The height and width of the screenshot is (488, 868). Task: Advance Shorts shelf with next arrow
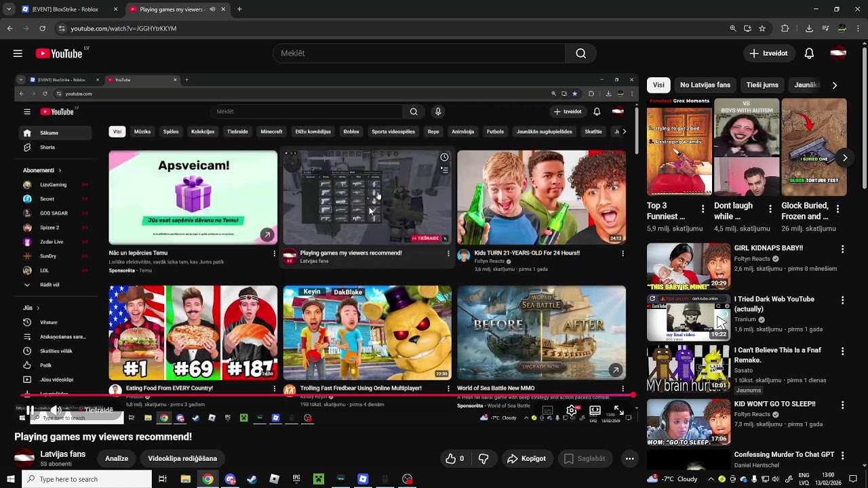coord(844,158)
